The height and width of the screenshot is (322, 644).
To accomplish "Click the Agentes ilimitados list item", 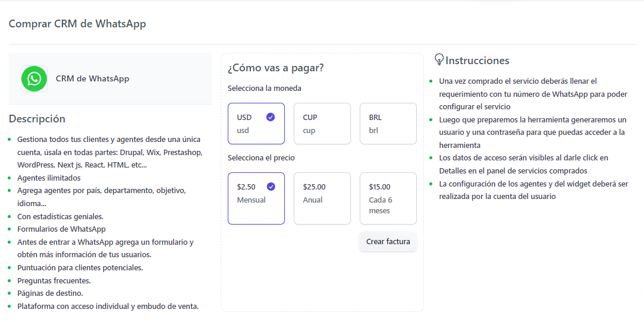I will (49, 178).
